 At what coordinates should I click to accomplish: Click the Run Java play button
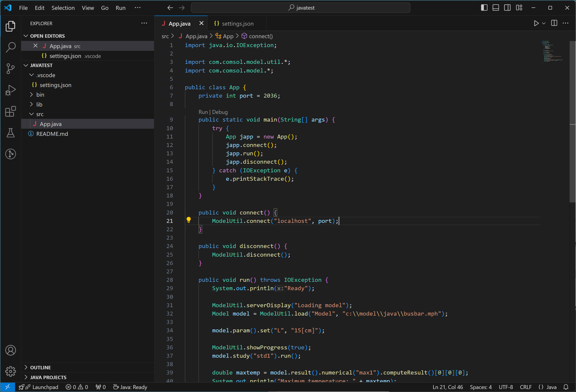click(x=536, y=23)
